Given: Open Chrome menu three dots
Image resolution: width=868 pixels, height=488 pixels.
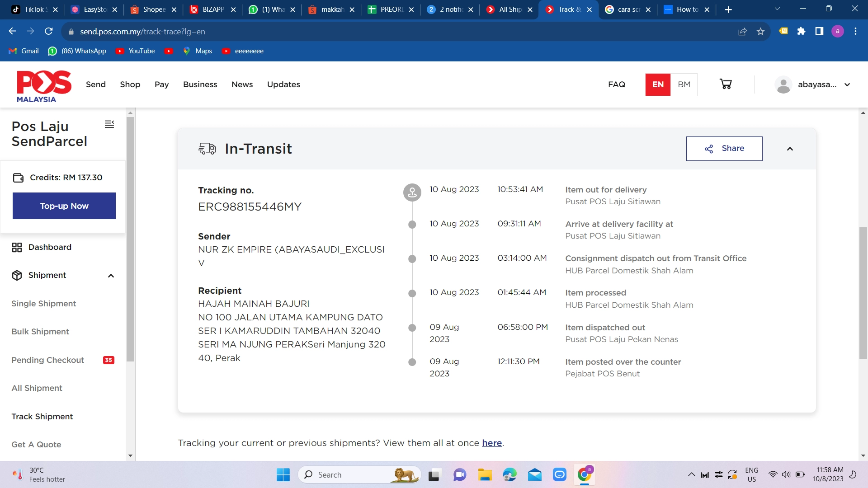Looking at the screenshot, I should pyautogui.click(x=855, y=31).
